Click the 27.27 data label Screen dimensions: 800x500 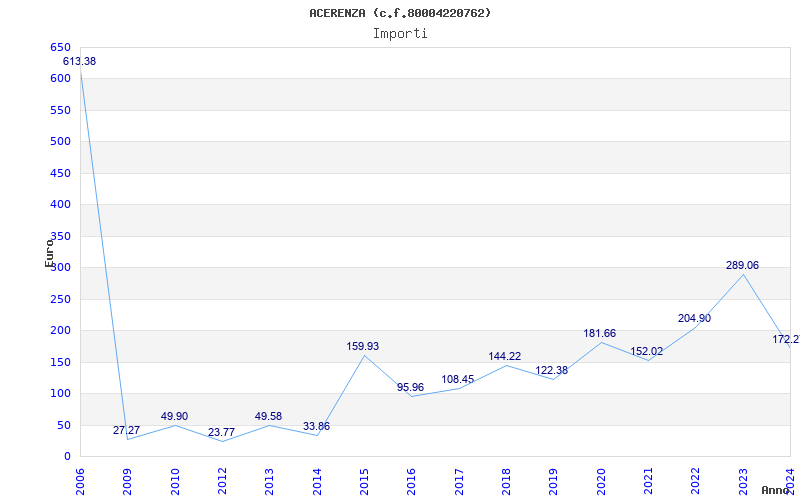pos(126,431)
